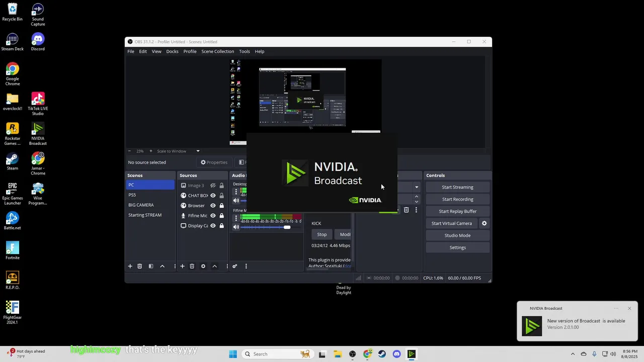Viewport: 644px width, 362px height.
Task: Open scene filters icon in Scenes dock
Action: (x=151, y=266)
